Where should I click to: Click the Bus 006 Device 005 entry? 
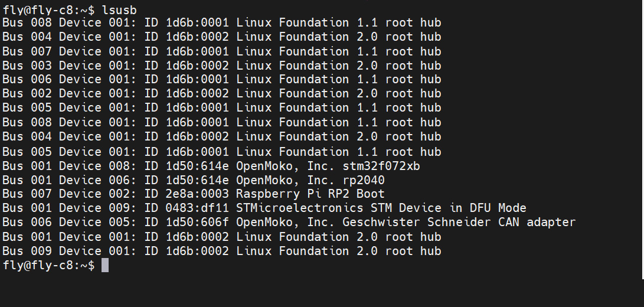click(70, 222)
